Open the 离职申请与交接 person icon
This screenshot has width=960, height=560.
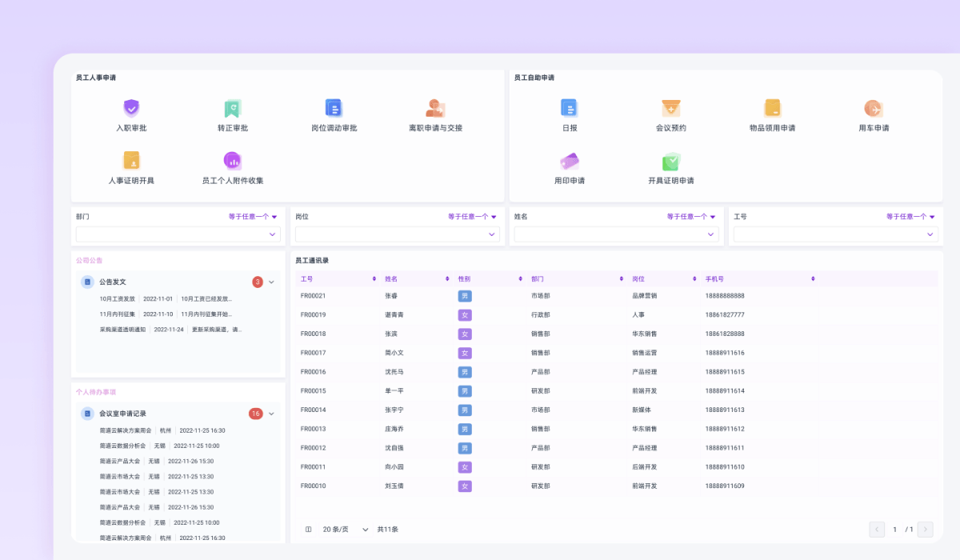tap(435, 108)
